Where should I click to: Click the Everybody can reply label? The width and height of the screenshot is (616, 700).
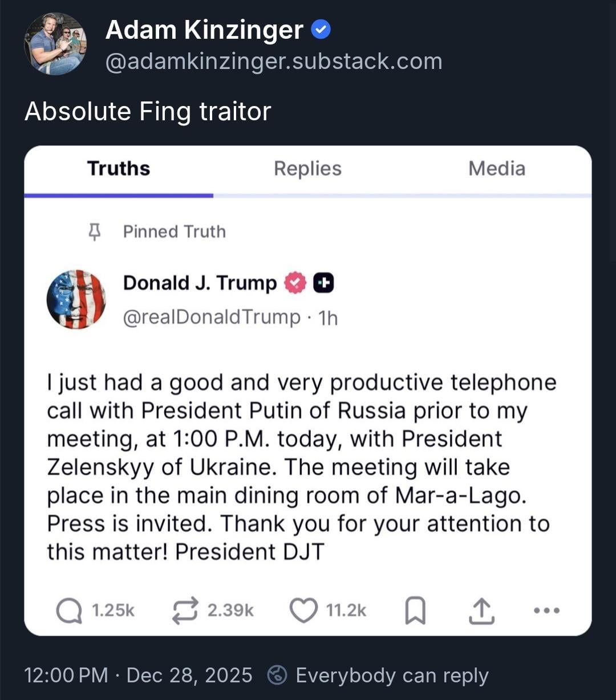392,675
